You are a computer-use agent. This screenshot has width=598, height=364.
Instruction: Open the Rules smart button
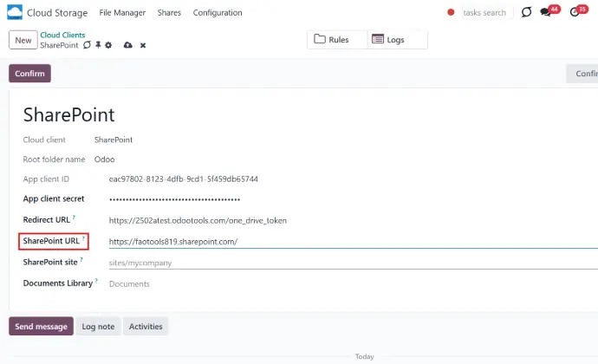point(337,40)
